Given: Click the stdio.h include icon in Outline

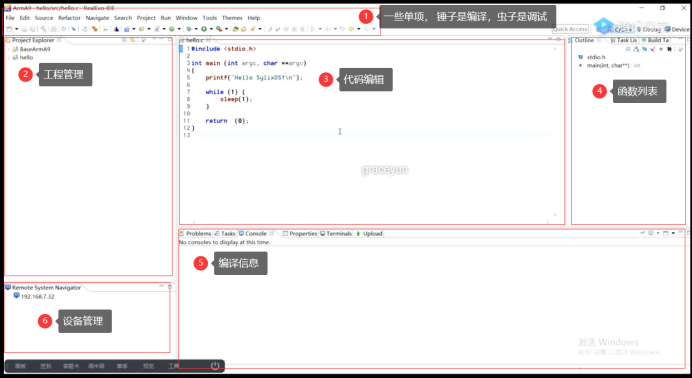Looking at the screenshot, I should click(x=581, y=57).
